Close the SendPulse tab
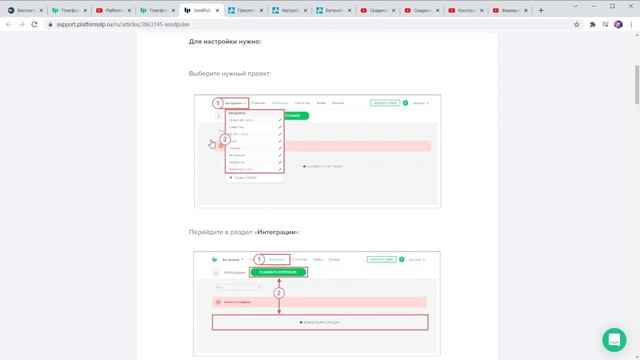The image size is (640, 360). (x=217, y=10)
